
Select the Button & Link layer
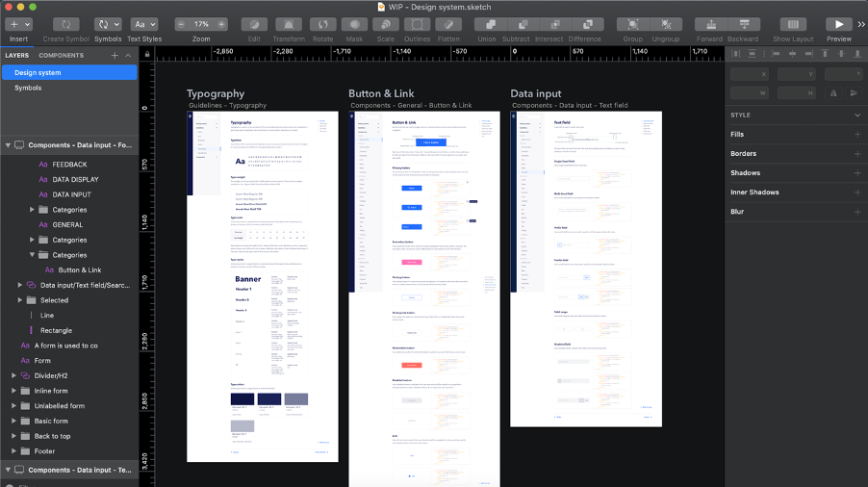[79, 270]
